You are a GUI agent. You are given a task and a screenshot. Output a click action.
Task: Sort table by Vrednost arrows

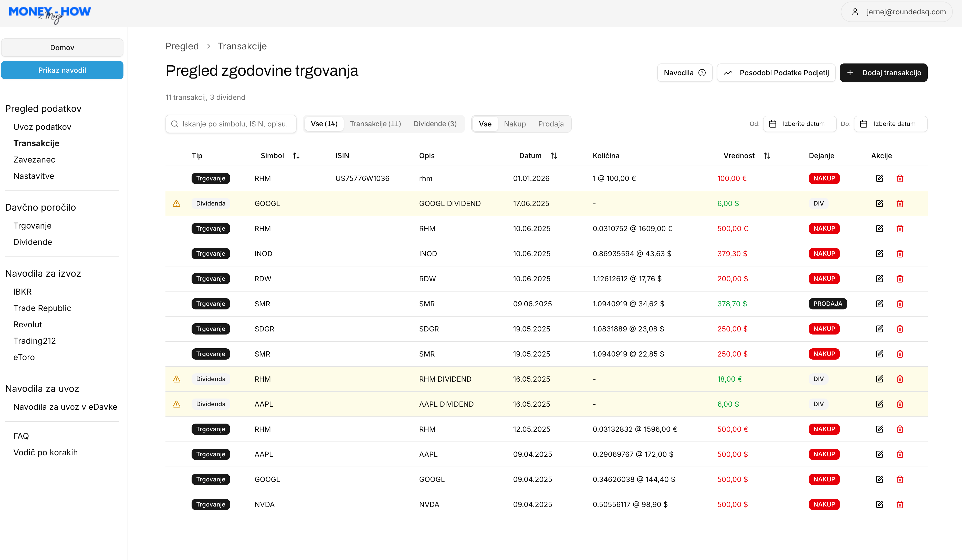pos(767,156)
